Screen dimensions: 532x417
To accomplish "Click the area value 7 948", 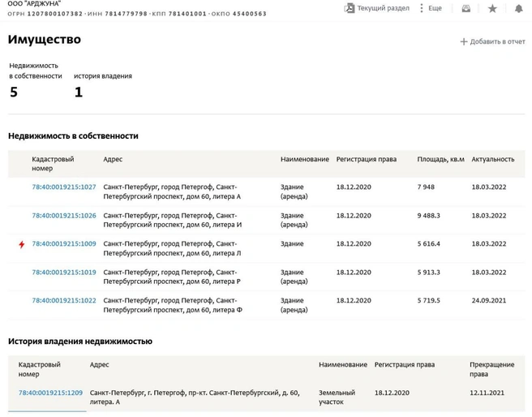I will (x=426, y=187).
